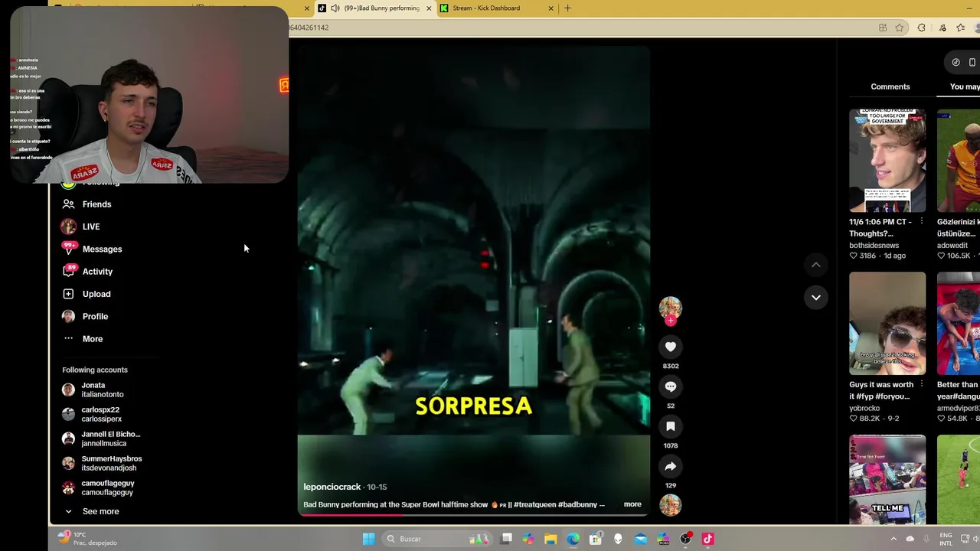Go to next video with down arrow
The width and height of the screenshot is (980, 551).
click(816, 297)
